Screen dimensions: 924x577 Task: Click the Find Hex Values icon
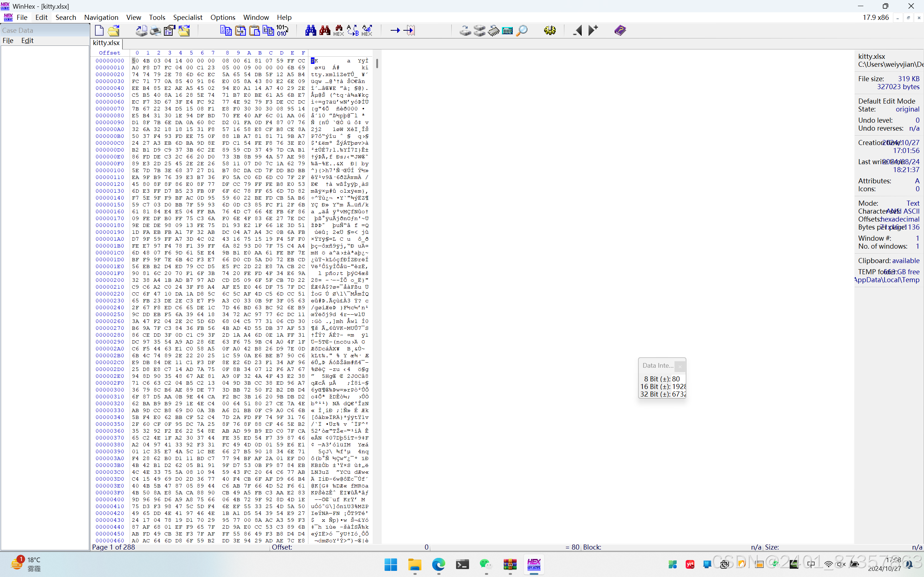pos(338,31)
